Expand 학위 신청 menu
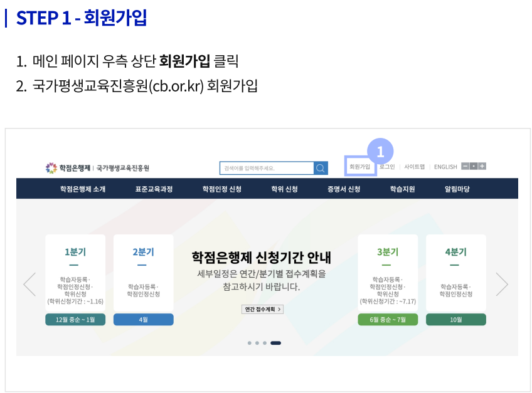 point(284,189)
